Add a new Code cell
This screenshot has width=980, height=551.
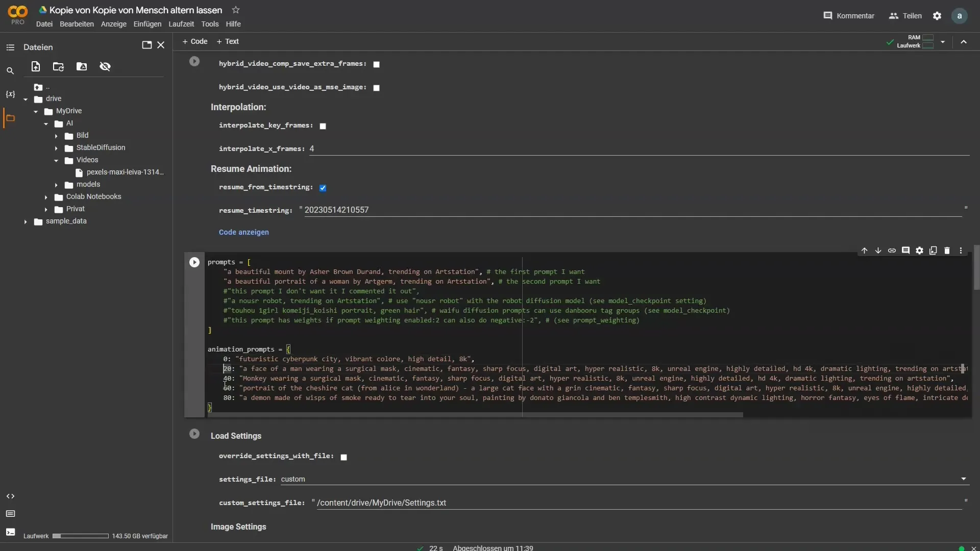pyautogui.click(x=195, y=41)
